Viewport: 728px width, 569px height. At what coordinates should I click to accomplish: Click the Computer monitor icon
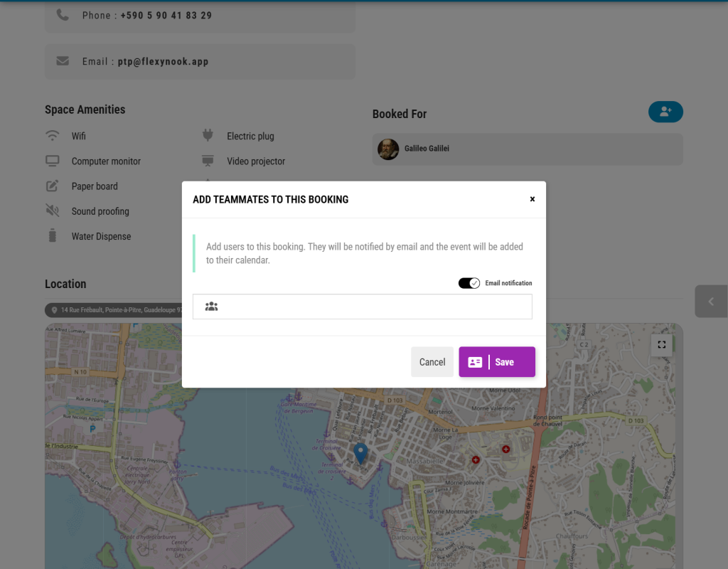point(53,161)
